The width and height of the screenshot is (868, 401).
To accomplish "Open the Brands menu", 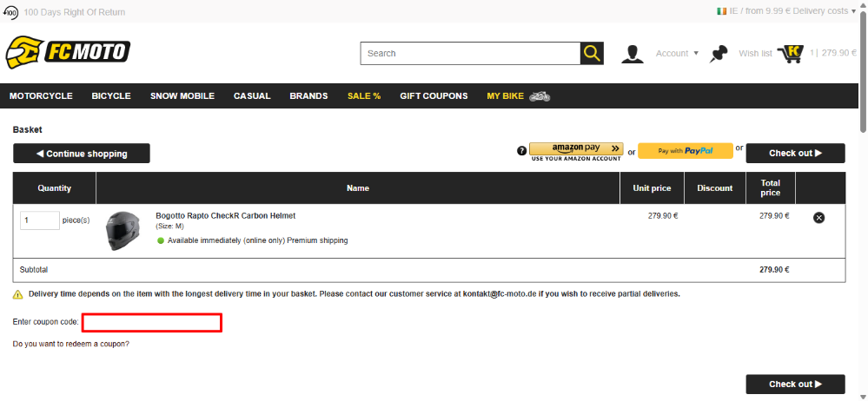I will (x=308, y=96).
